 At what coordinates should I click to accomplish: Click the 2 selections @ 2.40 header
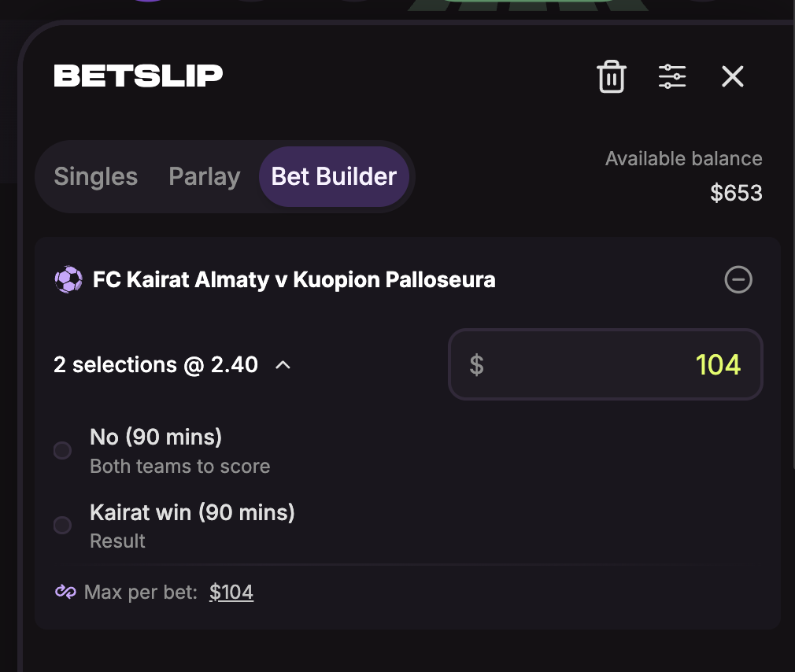[156, 365]
